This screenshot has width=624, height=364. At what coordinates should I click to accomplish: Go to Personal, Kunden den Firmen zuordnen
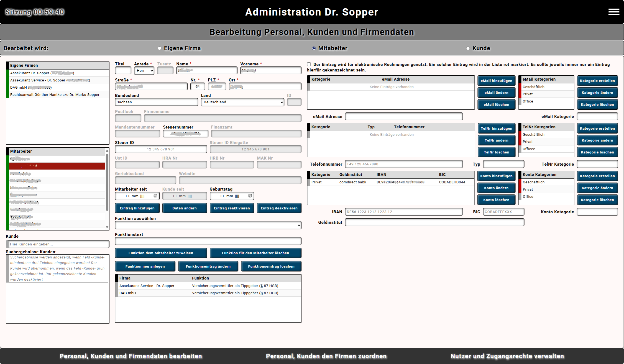(326, 356)
